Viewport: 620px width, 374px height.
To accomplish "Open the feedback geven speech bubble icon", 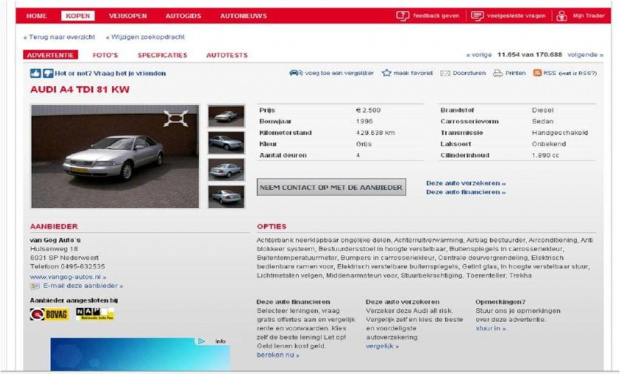I will tap(403, 16).
